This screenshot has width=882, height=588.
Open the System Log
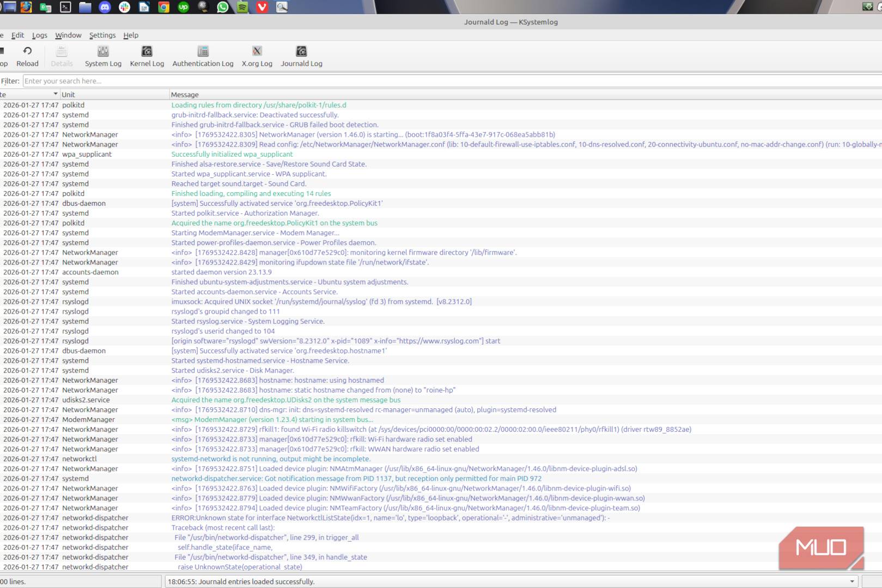(x=103, y=56)
